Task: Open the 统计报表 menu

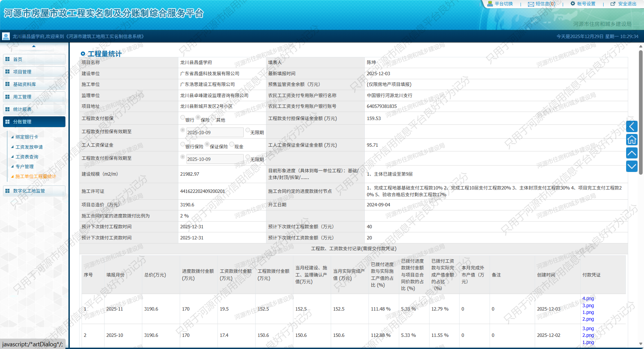Action: pyautogui.click(x=34, y=109)
